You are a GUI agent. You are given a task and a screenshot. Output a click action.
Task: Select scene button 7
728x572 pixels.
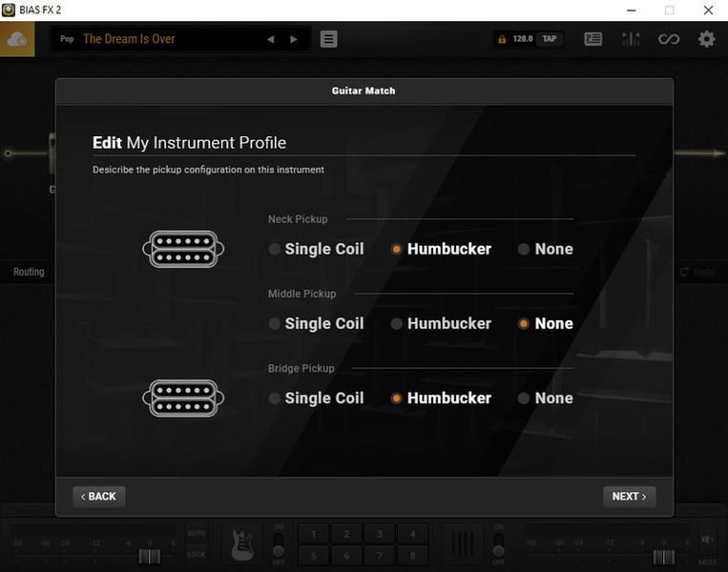click(x=380, y=556)
